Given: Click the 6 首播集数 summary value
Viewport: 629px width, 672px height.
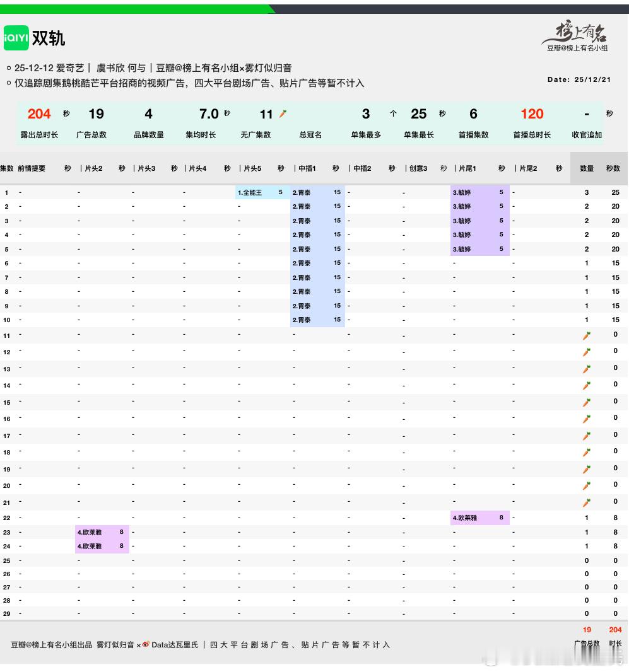Looking at the screenshot, I should pos(473,113).
